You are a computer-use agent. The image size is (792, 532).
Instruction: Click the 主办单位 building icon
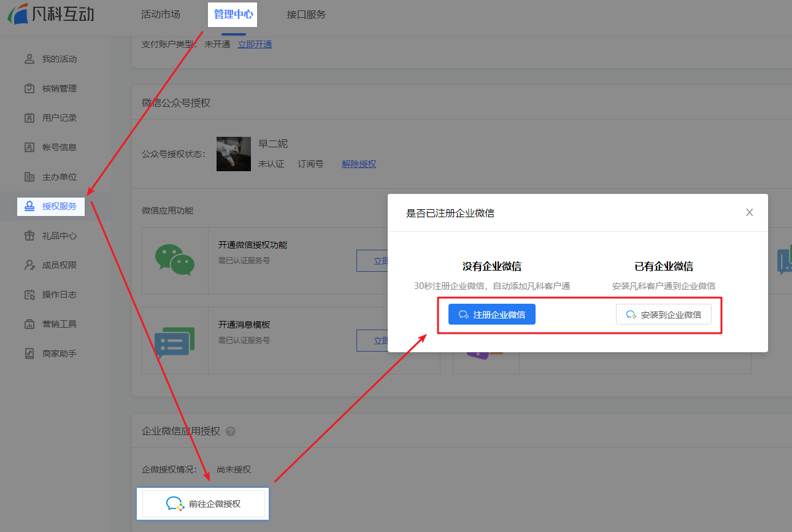click(x=29, y=177)
